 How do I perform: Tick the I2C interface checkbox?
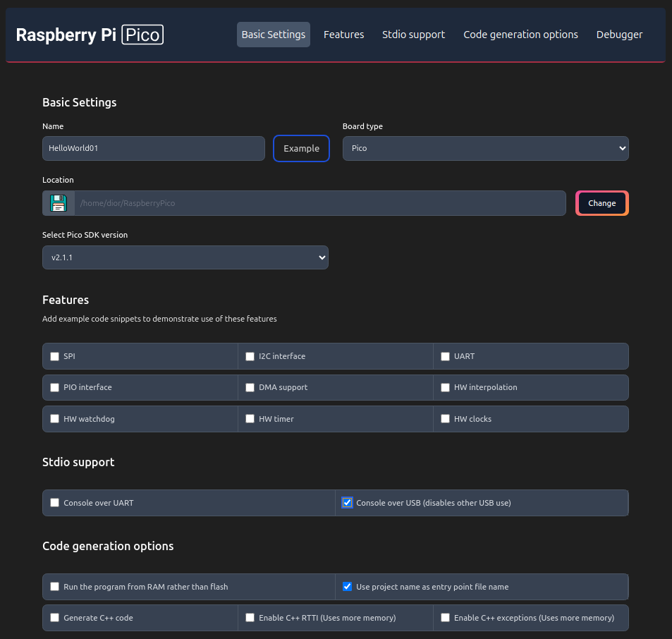pyautogui.click(x=250, y=357)
